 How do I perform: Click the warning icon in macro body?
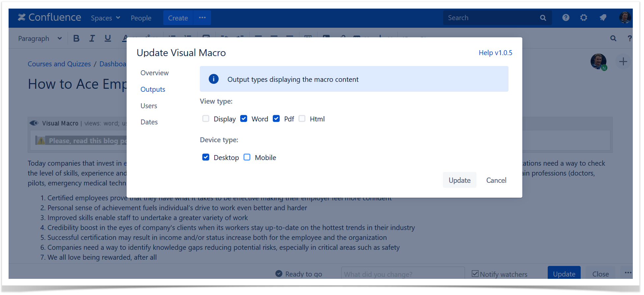point(41,141)
